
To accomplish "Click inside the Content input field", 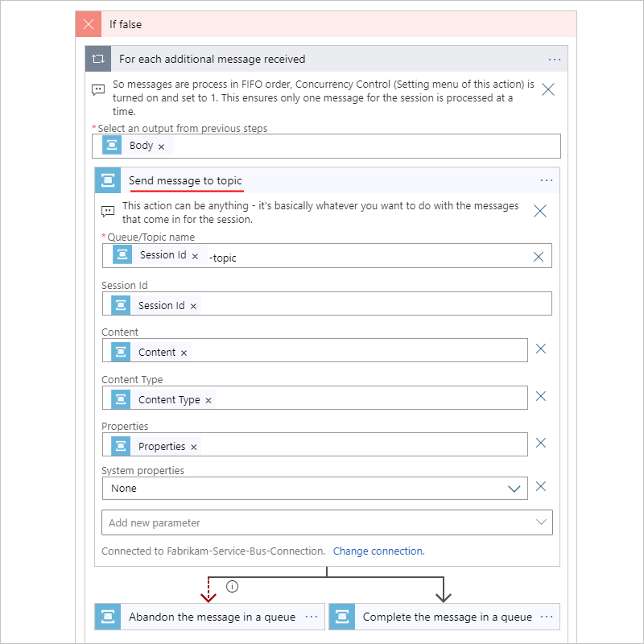I will 315,350.
